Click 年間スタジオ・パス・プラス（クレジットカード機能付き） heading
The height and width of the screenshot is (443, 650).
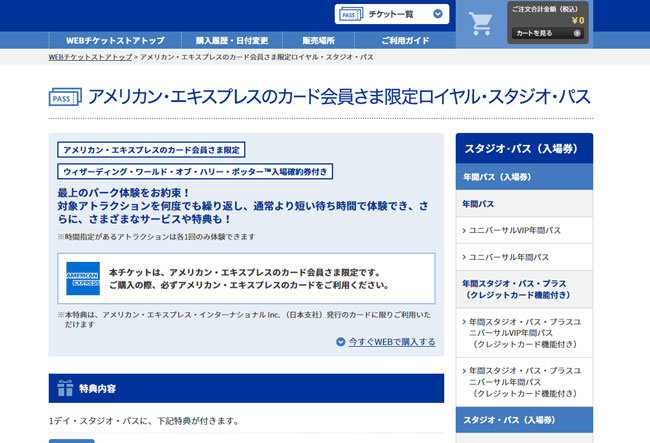[x=524, y=289]
